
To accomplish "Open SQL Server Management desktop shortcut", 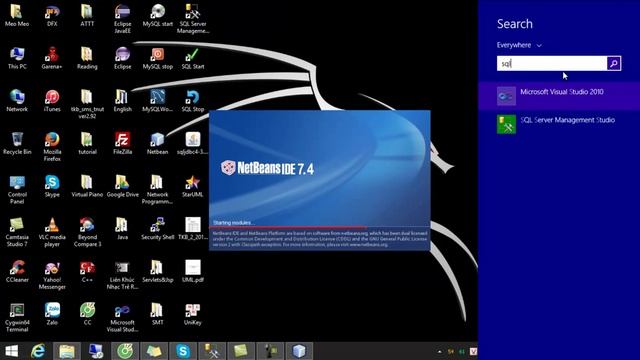I will (193, 18).
